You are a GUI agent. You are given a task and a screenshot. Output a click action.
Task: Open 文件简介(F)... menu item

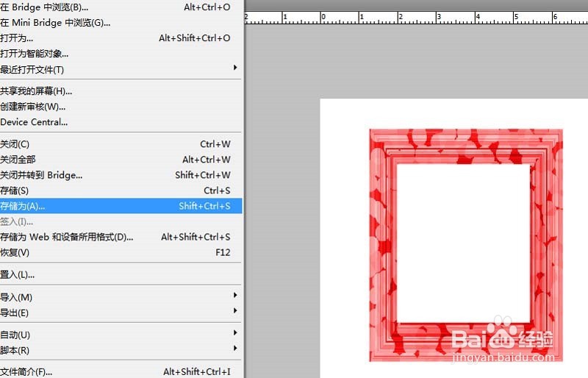pos(121,371)
